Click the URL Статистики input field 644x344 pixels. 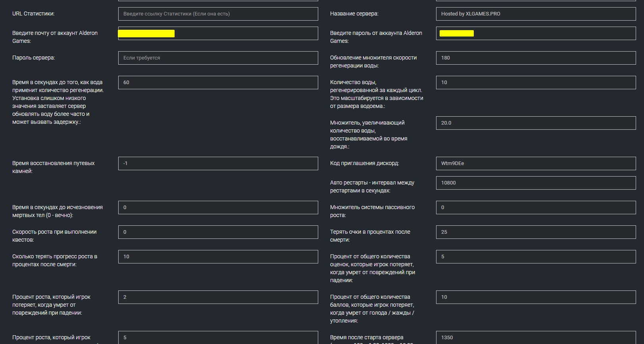click(218, 14)
